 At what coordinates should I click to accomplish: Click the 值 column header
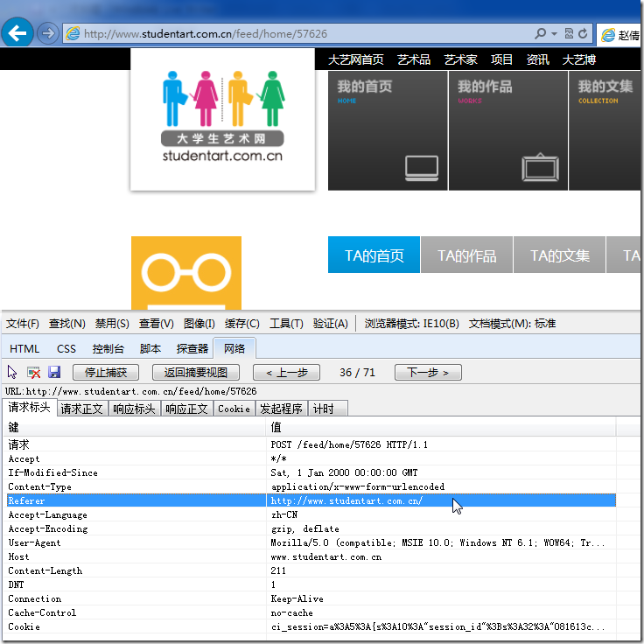tap(441, 428)
